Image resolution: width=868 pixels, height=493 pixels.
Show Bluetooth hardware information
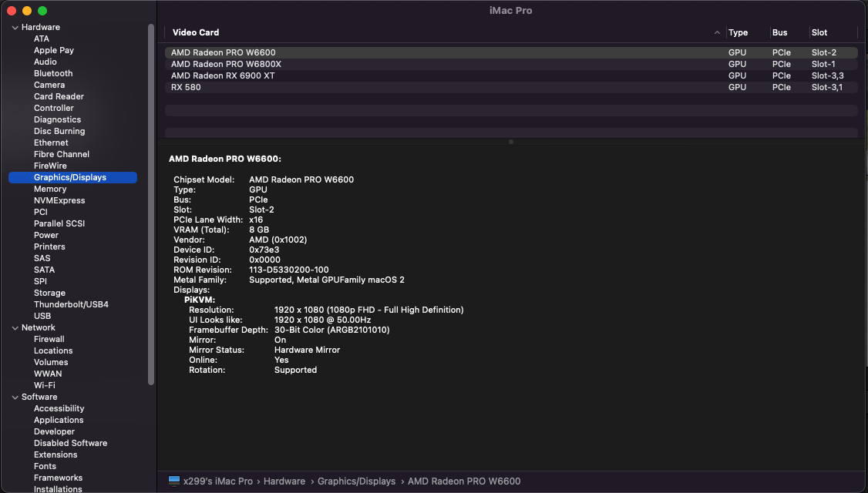tap(53, 74)
